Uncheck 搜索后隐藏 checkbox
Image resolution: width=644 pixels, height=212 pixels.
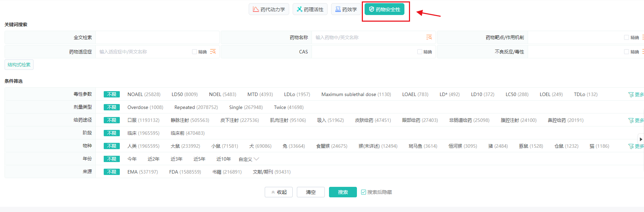(364, 192)
